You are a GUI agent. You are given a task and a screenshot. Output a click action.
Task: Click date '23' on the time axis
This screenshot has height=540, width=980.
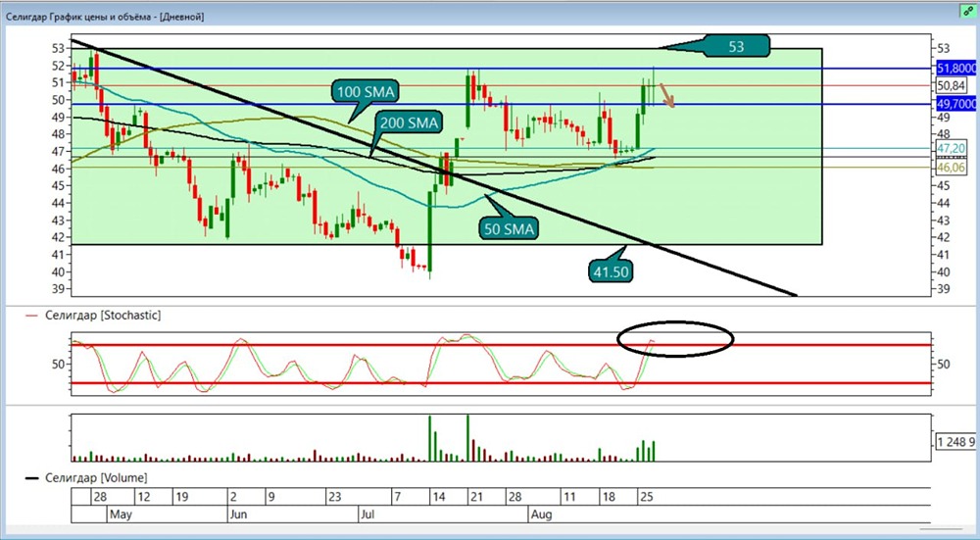[334, 498]
